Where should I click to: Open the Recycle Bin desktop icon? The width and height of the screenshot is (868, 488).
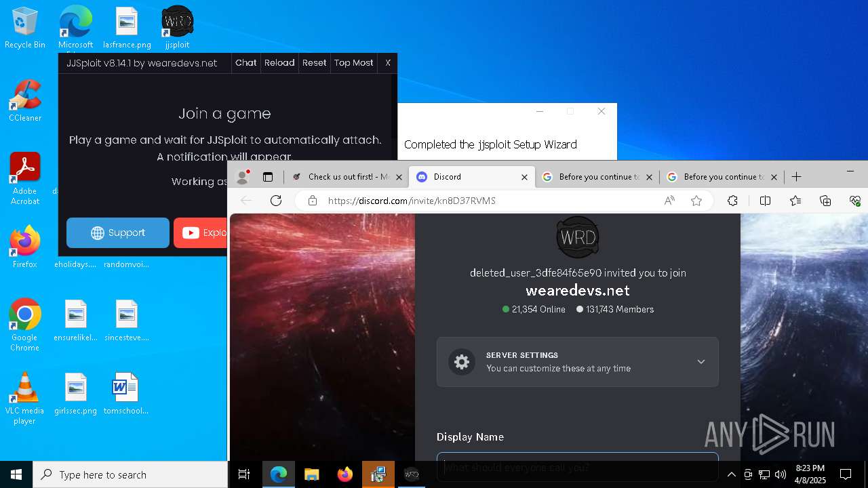coord(24,28)
